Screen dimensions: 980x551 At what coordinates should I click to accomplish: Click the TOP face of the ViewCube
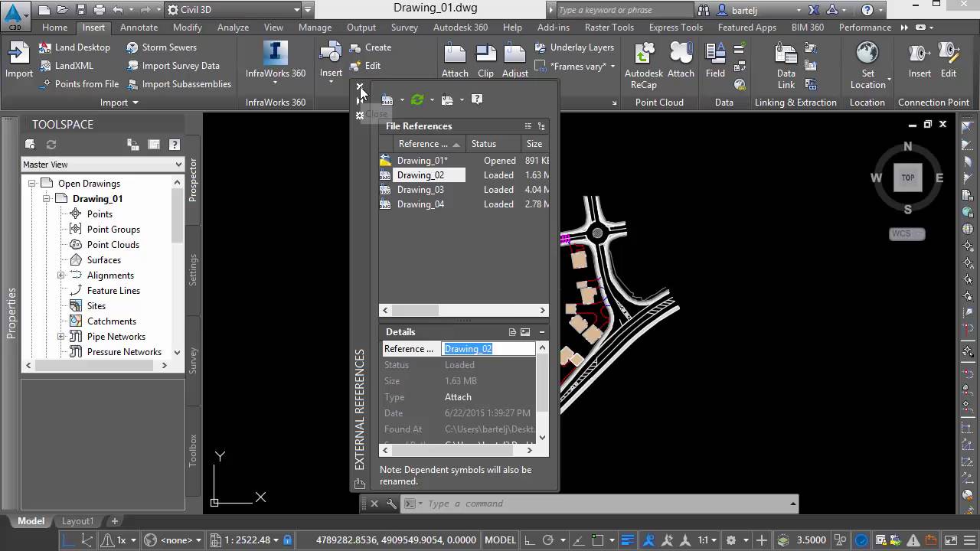coord(908,178)
